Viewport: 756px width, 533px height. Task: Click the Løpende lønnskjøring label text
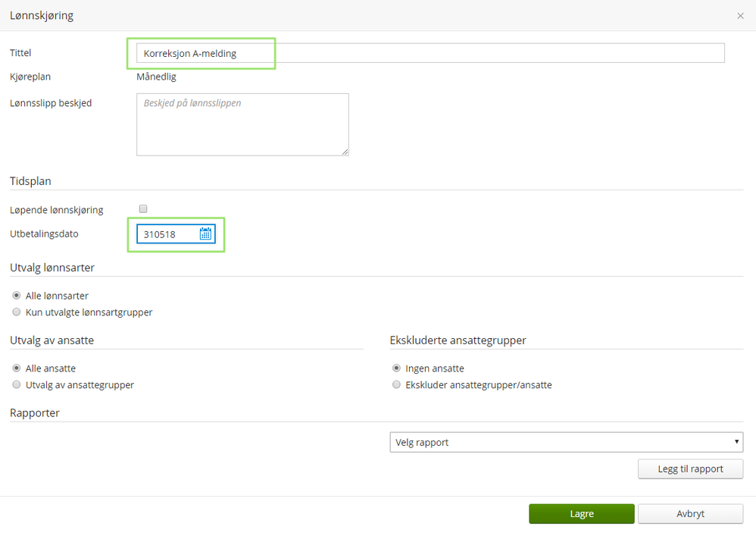click(x=57, y=210)
